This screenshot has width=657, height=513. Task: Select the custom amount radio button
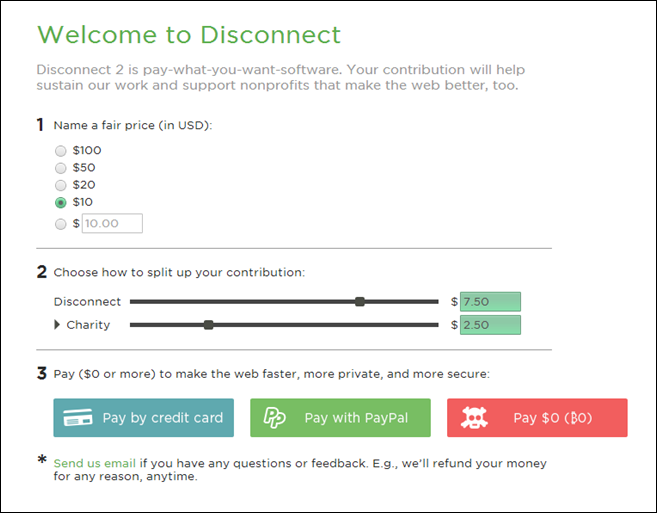61,224
